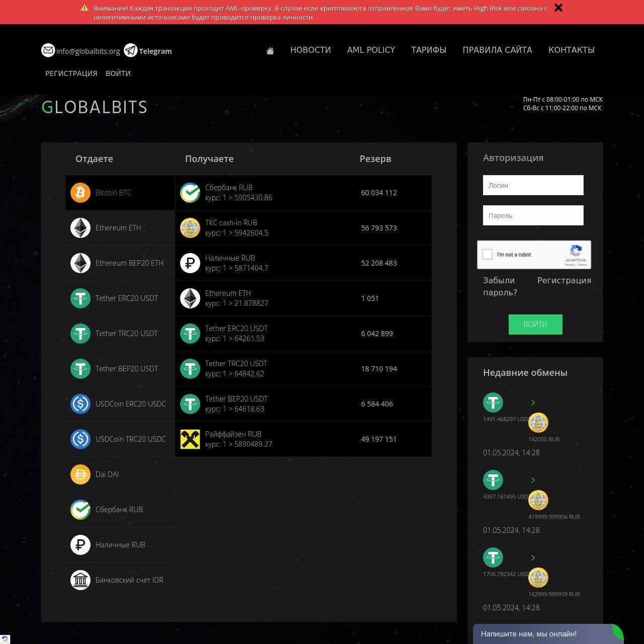Click РЕГИСТРАЦИЯ in the top menu
The height and width of the screenshot is (644, 644).
(x=71, y=73)
